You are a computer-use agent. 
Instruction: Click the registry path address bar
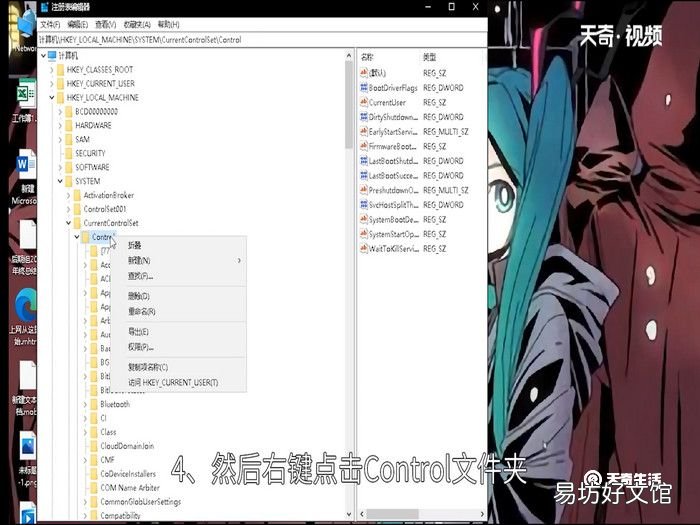[262, 40]
